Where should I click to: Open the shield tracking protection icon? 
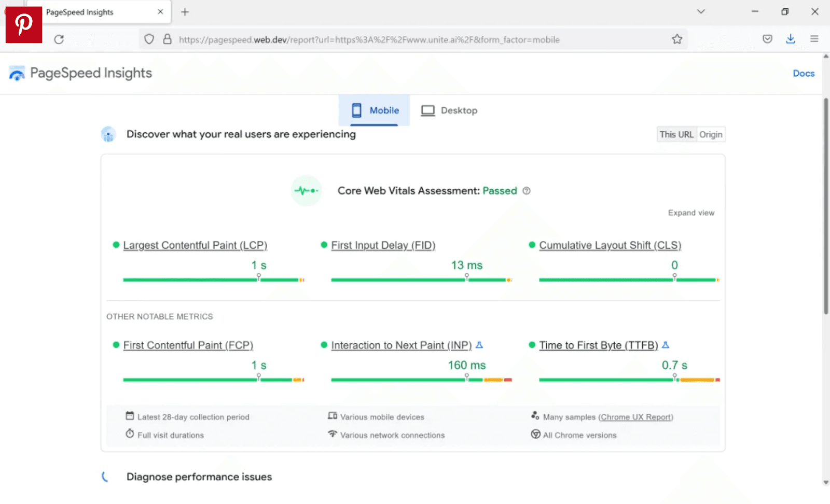149,39
